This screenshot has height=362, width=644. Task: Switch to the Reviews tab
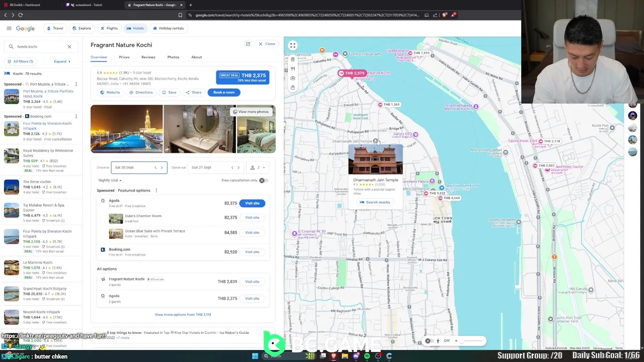(x=148, y=57)
